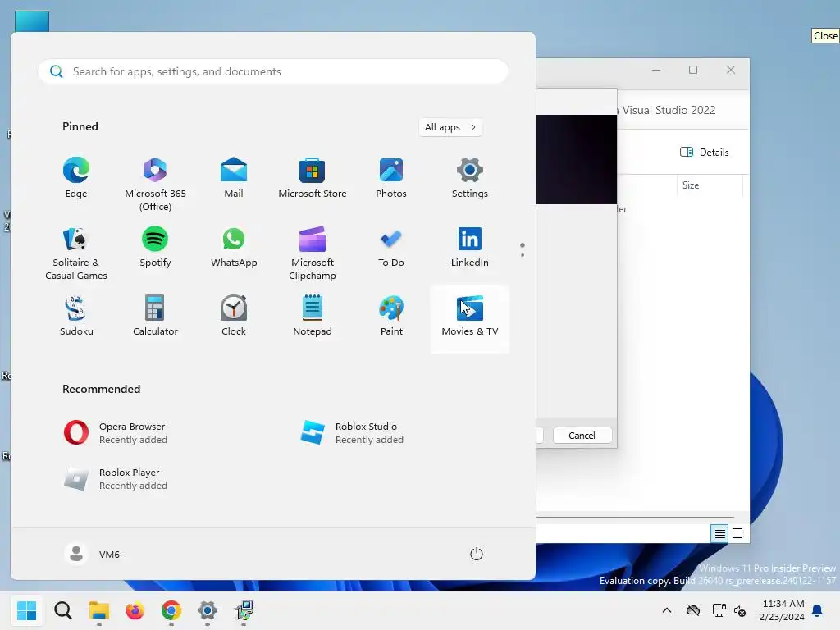Open Settings from pinned apps
The height and width of the screenshot is (630, 840).
pos(470,178)
